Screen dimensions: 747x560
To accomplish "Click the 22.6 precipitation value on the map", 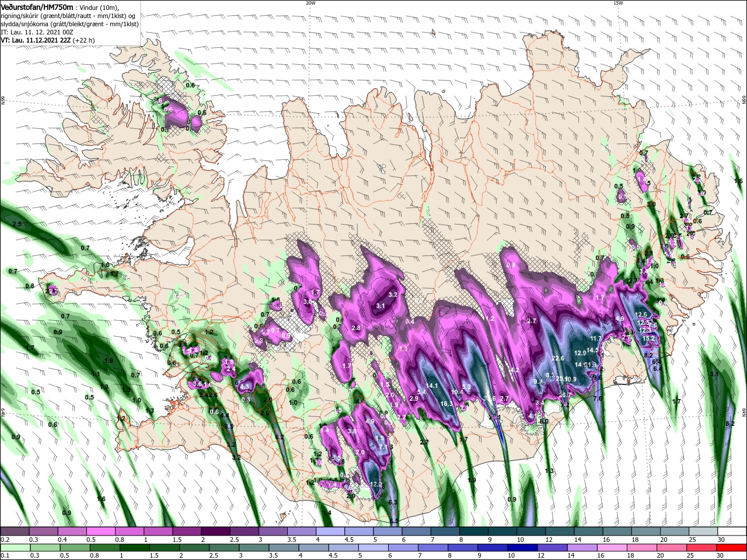I will pyautogui.click(x=558, y=358).
